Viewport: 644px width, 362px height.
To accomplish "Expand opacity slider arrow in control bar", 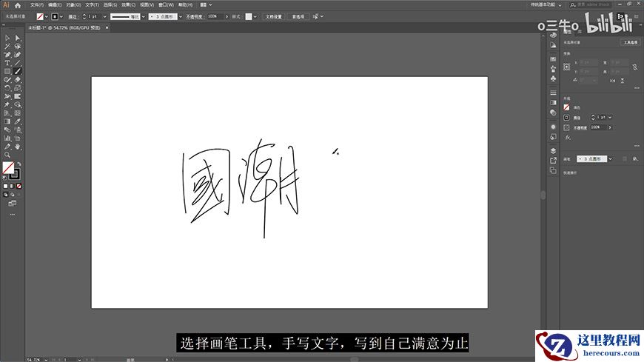I will (x=227, y=17).
